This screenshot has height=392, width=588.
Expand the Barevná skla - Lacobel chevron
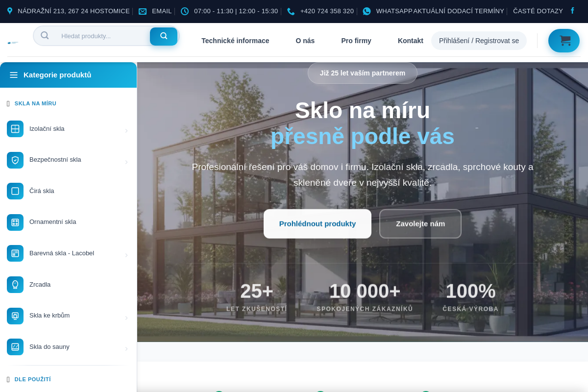tap(126, 255)
